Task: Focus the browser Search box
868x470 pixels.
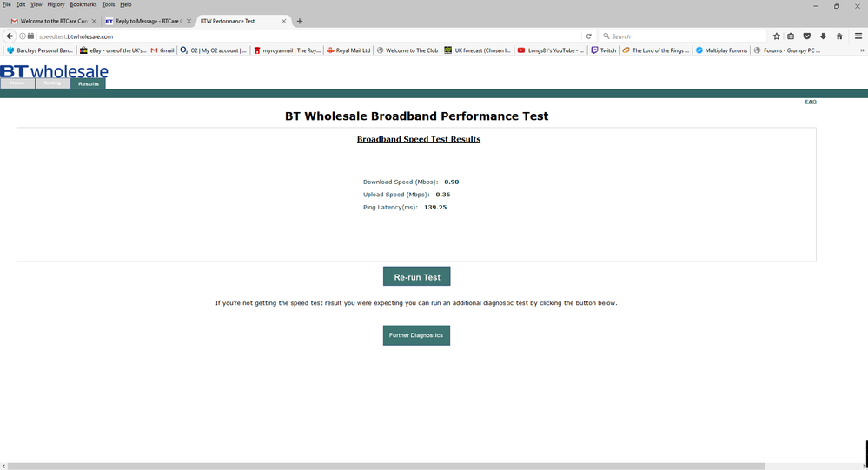Action: [684, 36]
